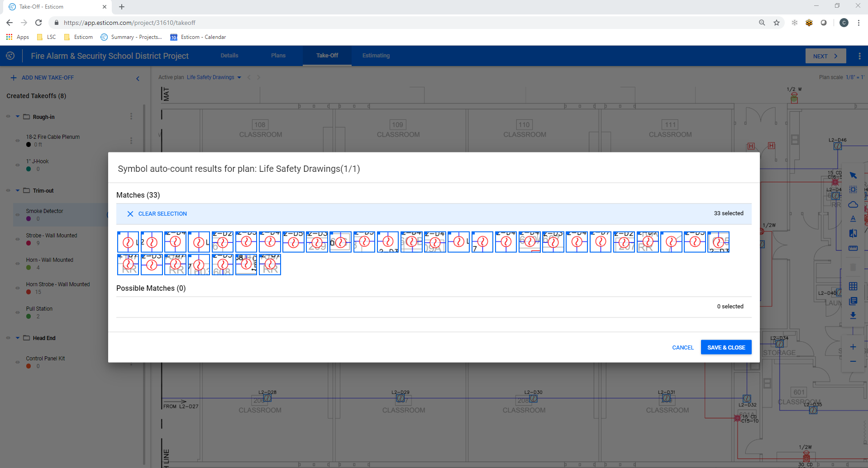This screenshot has height=468, width=868.
Task: Click Save & Close button
Action: (x=726, y=347)
